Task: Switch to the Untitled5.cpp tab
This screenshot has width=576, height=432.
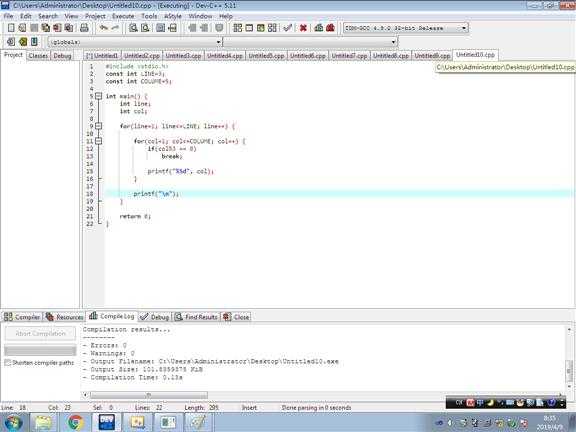Action: 266,56
